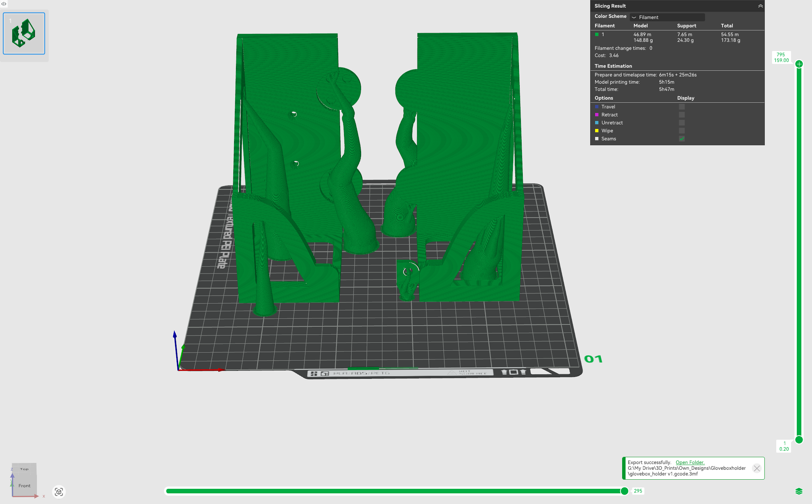Enable Travel display checkbox
Viewport: 812px width, 504px height.
(x=682, y=107)
